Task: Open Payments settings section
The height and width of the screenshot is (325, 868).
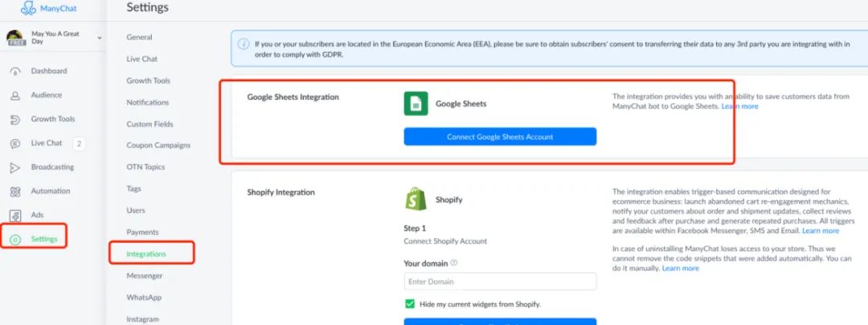Action: pos(142,232)
